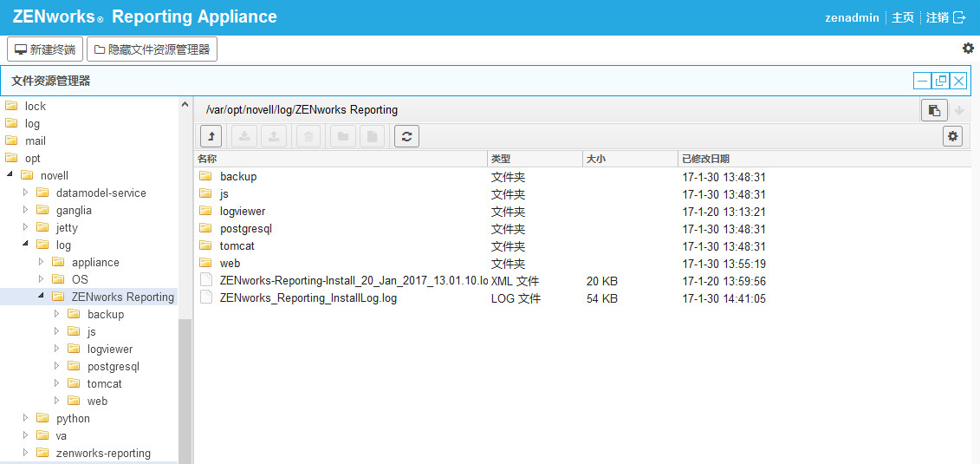
Task: Select the postgresql tree item
Action: pyautogui.click(x=114, y=366)
